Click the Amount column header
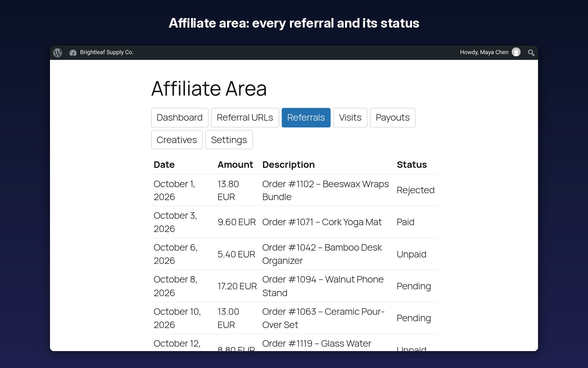This screenshot has width=588, height=368. click(235, 165)
